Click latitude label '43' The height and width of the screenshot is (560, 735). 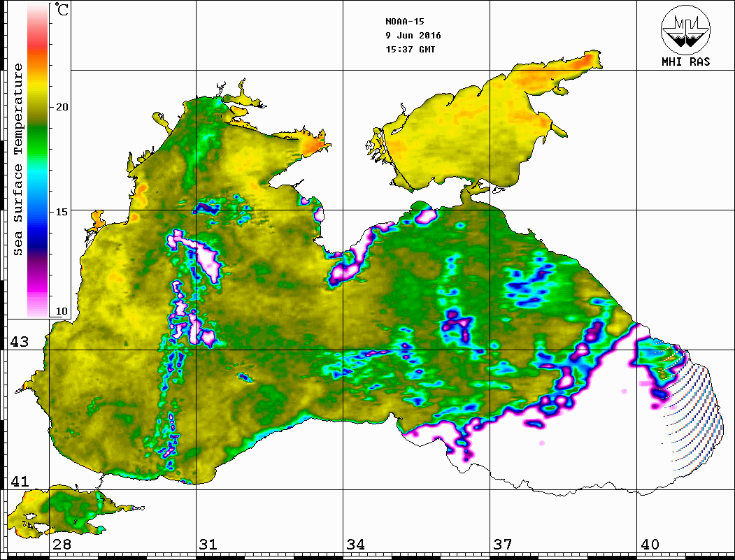click(20, 342)
